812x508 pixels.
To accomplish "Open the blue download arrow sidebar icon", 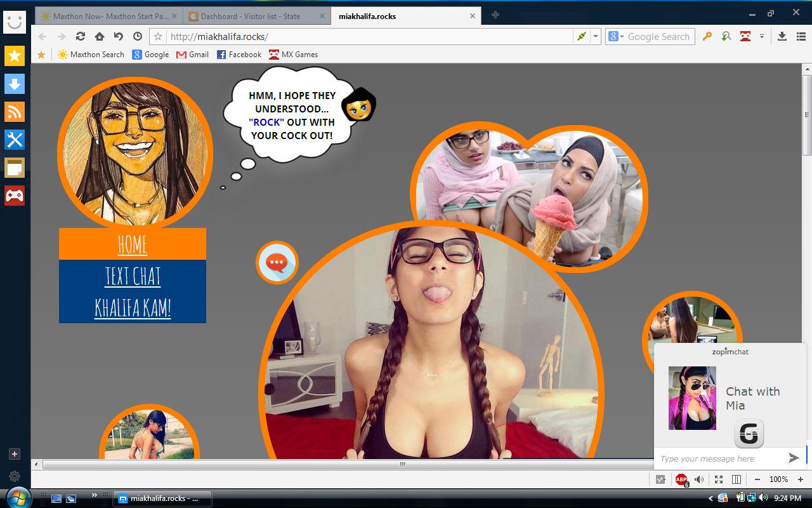I will point(14,84).
